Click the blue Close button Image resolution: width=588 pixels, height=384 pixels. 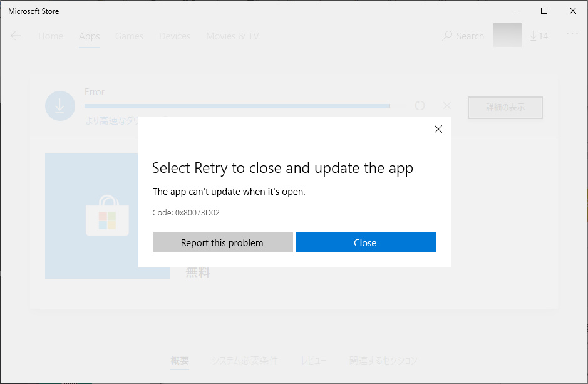coord(366,242)
